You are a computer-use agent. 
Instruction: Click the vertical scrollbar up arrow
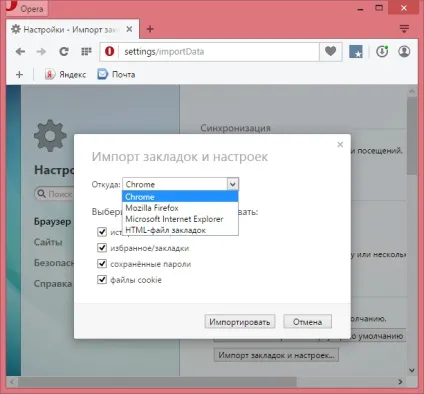pyautogui.click(x=412, y=91)
